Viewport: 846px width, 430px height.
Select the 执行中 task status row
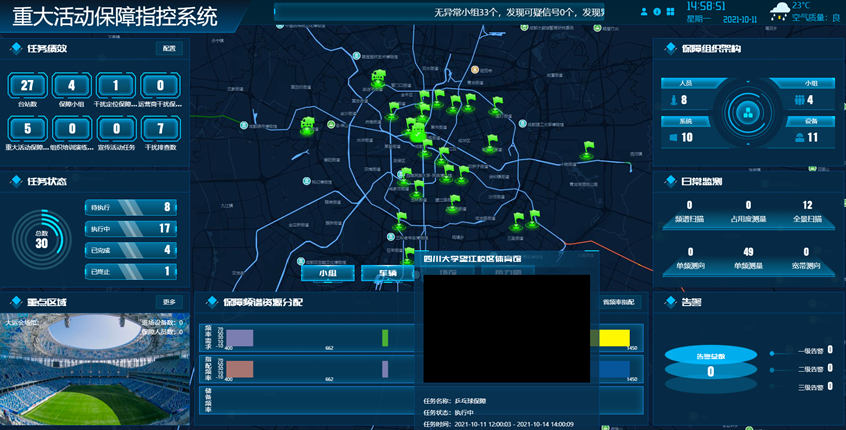[131, 229]
